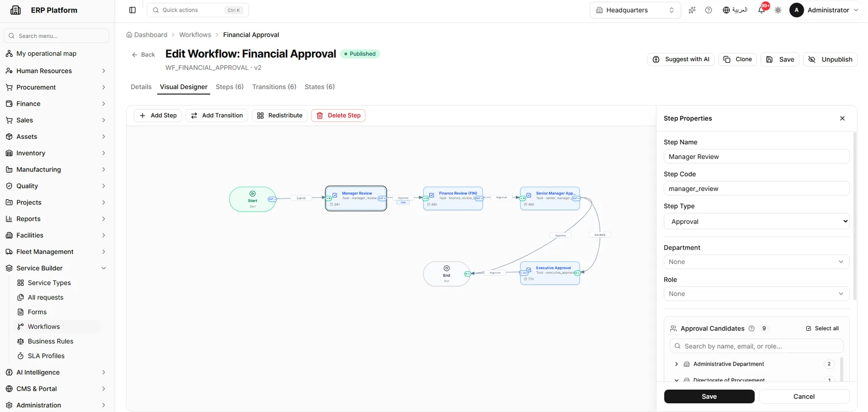Open the Role dropdown

tap(756, 294)
